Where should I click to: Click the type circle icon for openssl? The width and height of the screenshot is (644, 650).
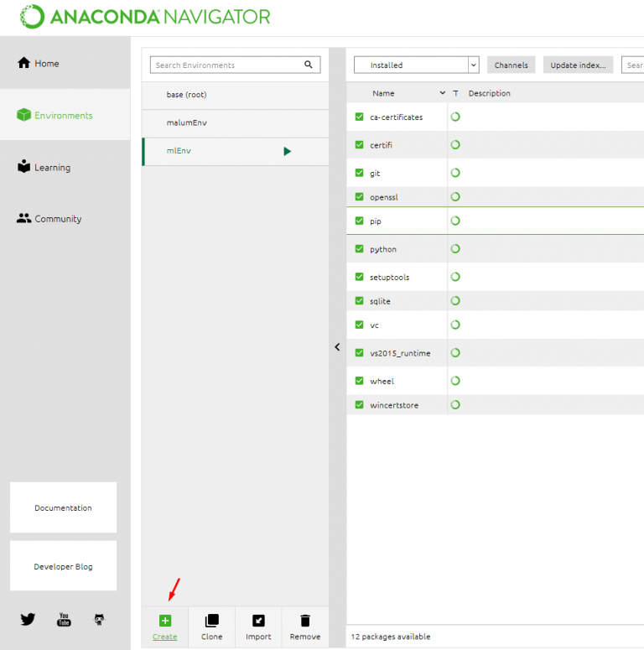[x=455, y=197]
